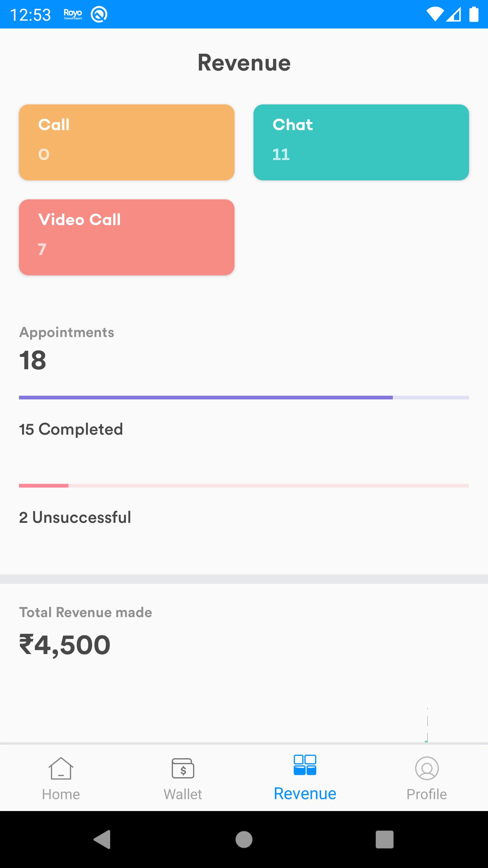Open the pink Video Call card

tap(127, 237)
